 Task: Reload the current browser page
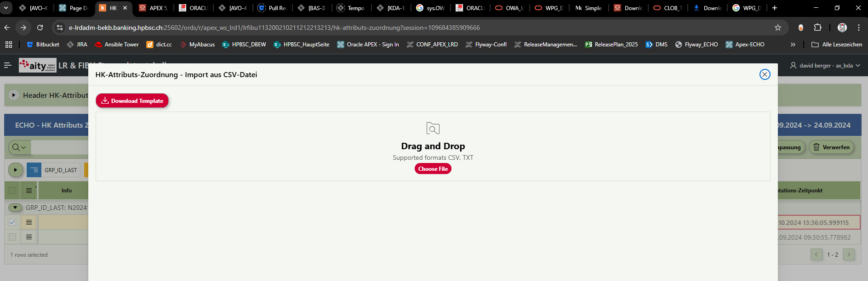click(x=40, y=28)
